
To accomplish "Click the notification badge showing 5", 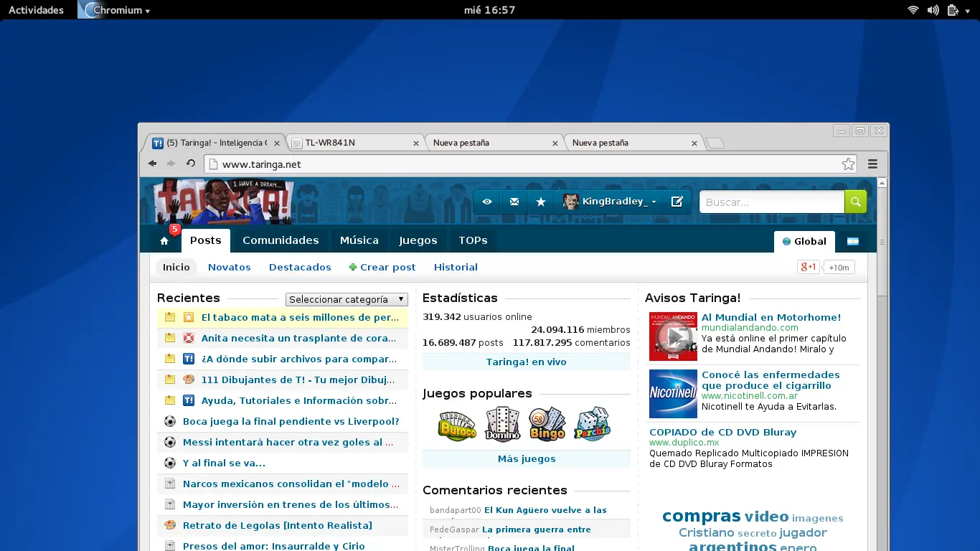I will point(174,230).
